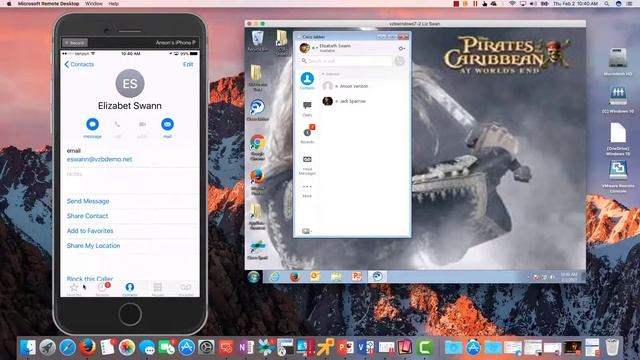The image size is (640, 360).
Task: Open the phone control menu at Jabber bottom
Action: [306, 231]
